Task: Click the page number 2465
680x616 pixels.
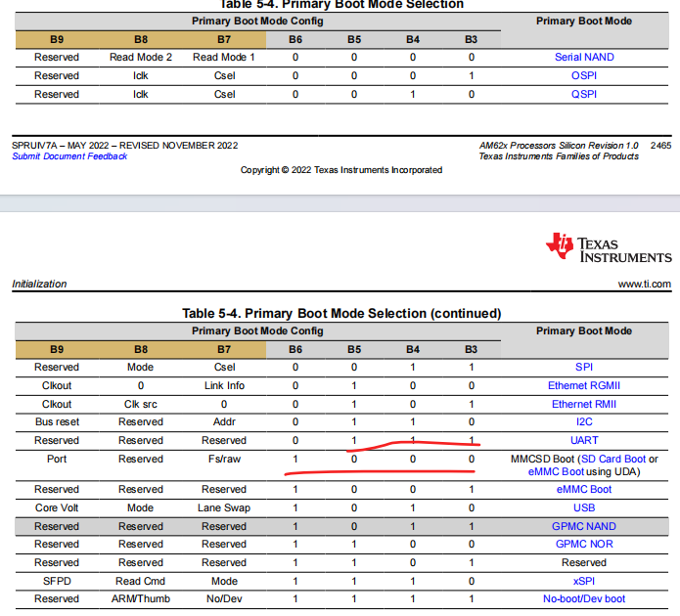Action: pos(660,146)
